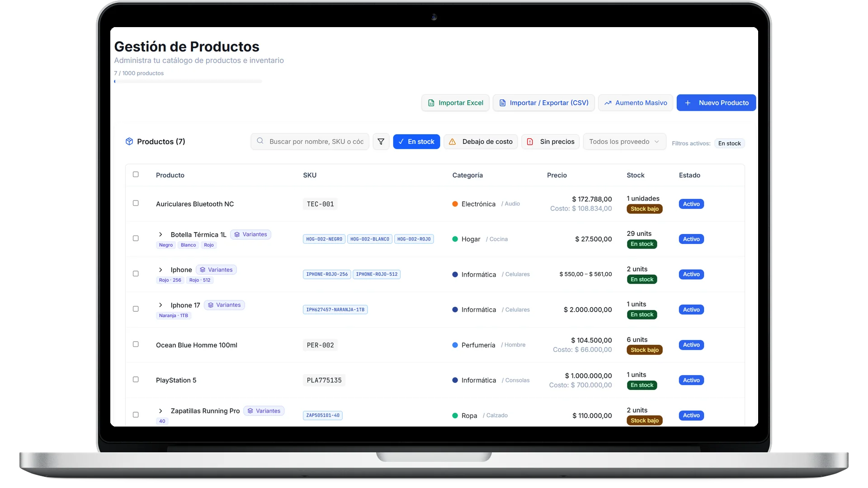This screenshot has height=488, width=868.
Task: Select the Iphone 17 row checkbox
Action: coord(136,309)
